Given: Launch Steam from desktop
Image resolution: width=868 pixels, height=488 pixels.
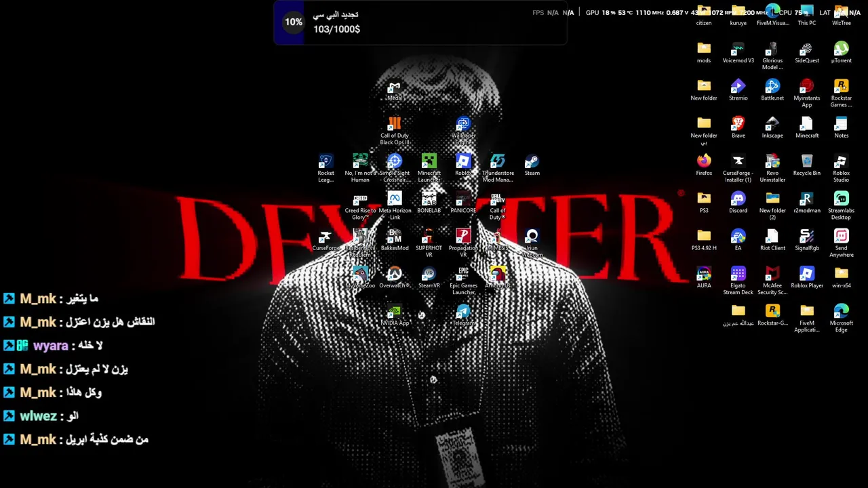Looking at the screenshot, I should 532,165.
